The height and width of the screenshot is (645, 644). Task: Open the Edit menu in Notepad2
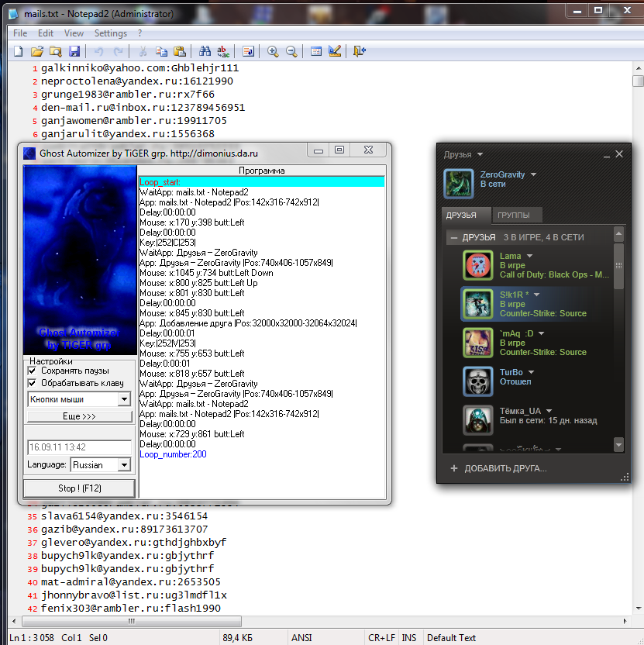(46, 33)
